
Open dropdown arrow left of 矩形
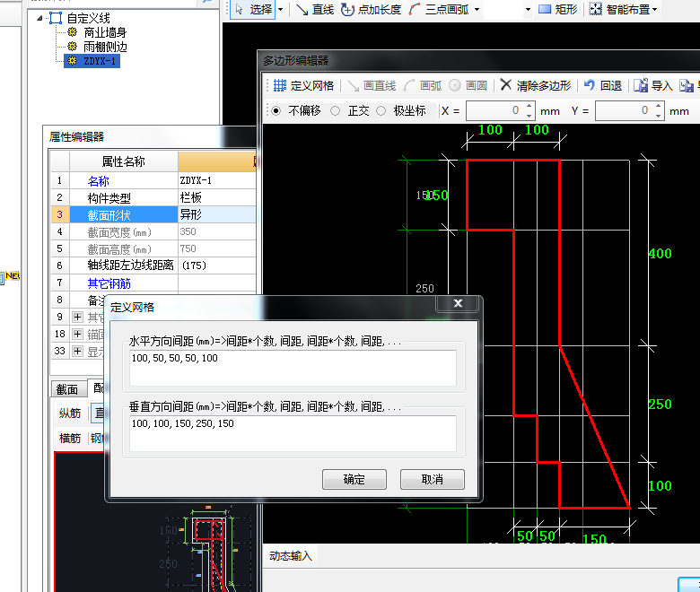point(528,9)
